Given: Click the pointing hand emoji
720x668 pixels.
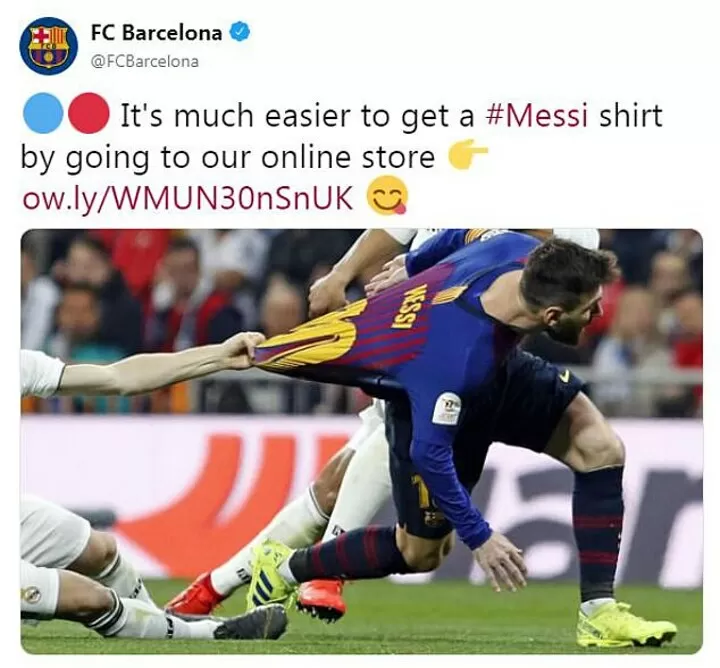Looking at the screenshot, I should (467, 155).
